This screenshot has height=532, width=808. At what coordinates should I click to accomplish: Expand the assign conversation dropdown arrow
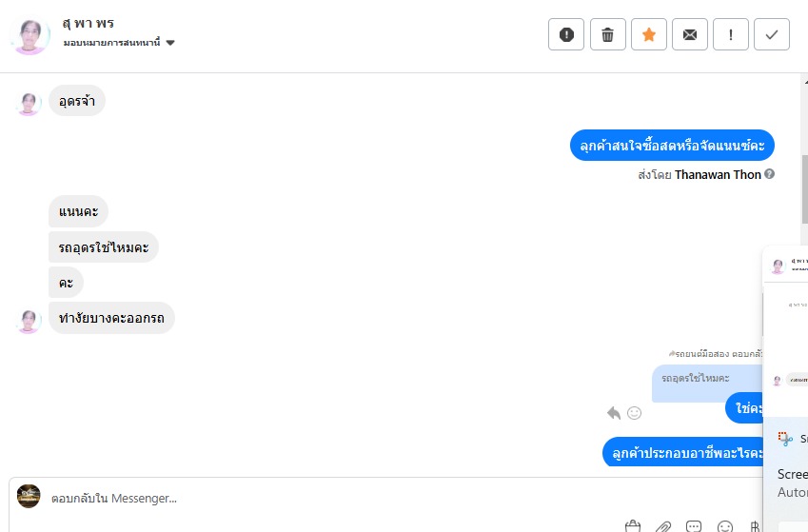(x=170, y=43)
